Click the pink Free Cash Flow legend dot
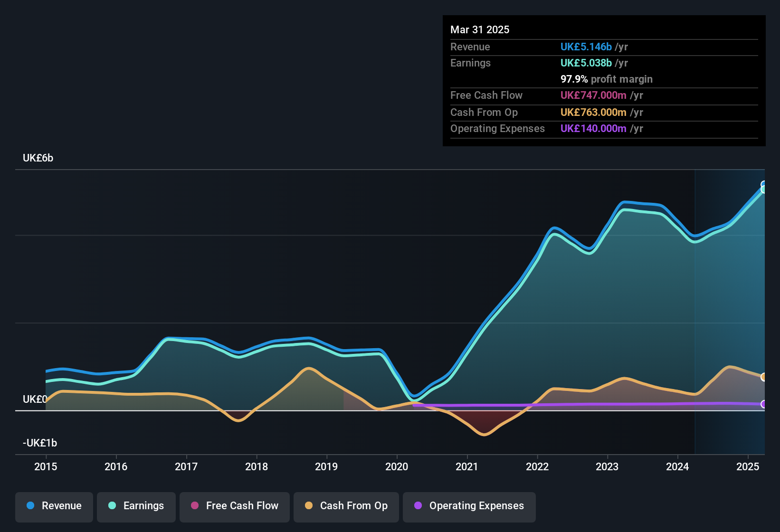This screenshot has width=780, height=532. point(195,506)
